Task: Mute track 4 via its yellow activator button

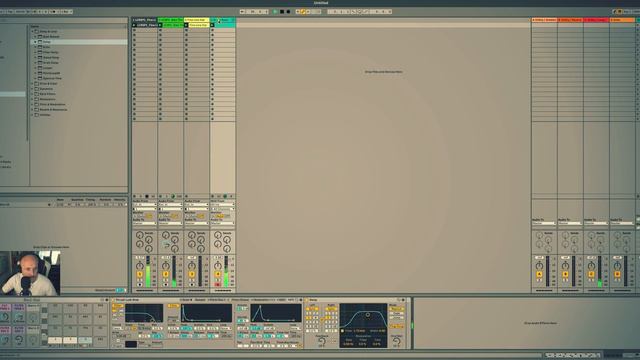Action: tap(218, 274)
